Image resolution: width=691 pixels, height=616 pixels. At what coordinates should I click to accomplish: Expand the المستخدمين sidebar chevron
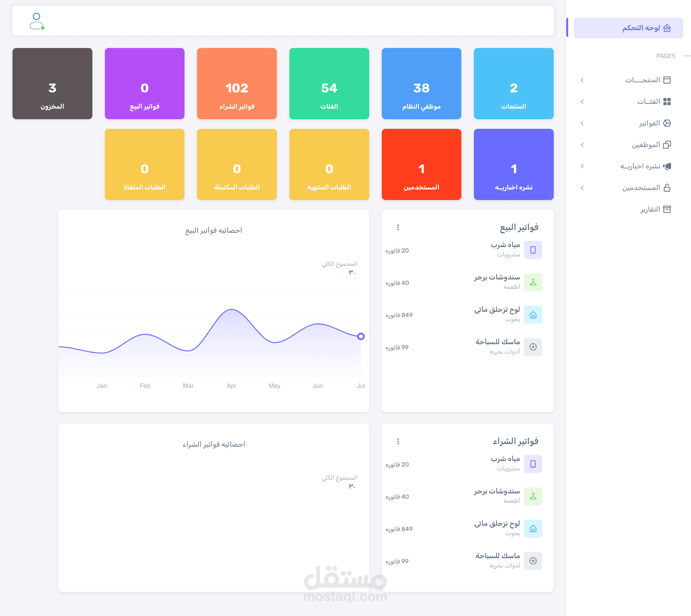pyautogui.click(x=582, y=188)
